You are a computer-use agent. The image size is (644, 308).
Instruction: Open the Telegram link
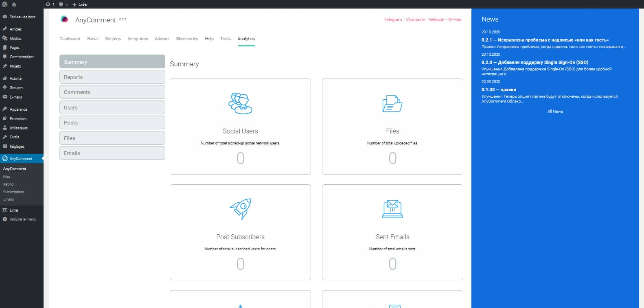[x=393, y=20]
